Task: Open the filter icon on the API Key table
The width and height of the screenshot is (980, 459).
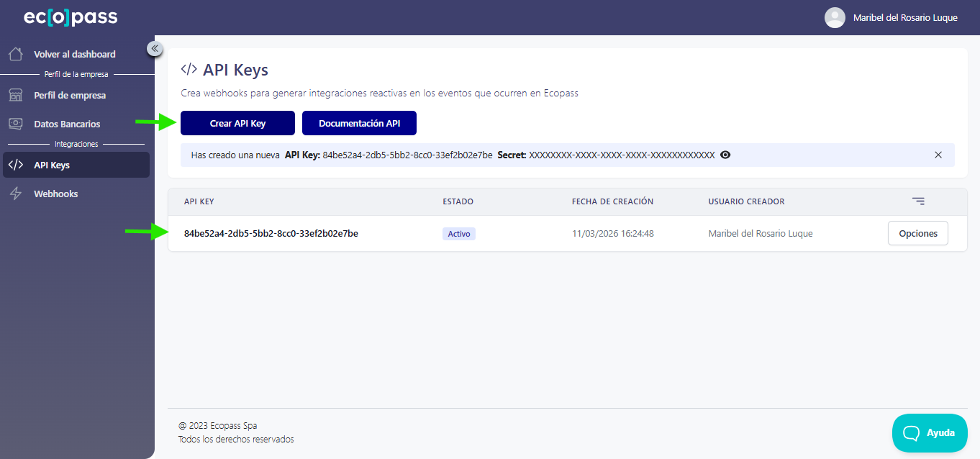Action: coord(918,201)
